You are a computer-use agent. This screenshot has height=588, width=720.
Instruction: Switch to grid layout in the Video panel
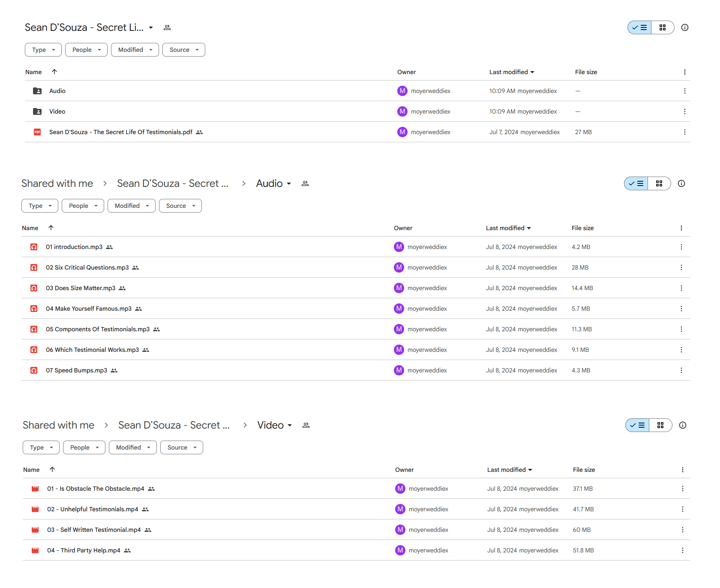660,425
